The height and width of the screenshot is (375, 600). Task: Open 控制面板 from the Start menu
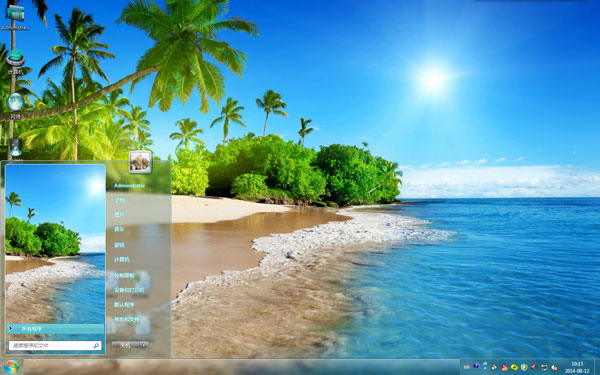pos(124,275)
